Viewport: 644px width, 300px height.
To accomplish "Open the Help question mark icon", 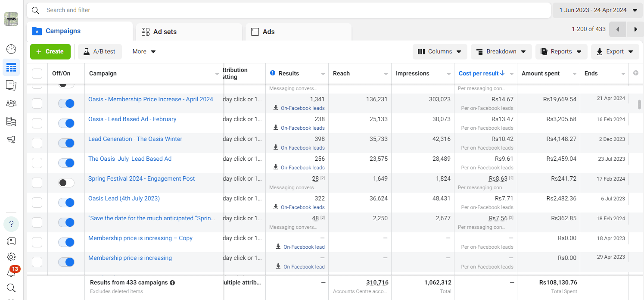I will (x=11, y=224).
